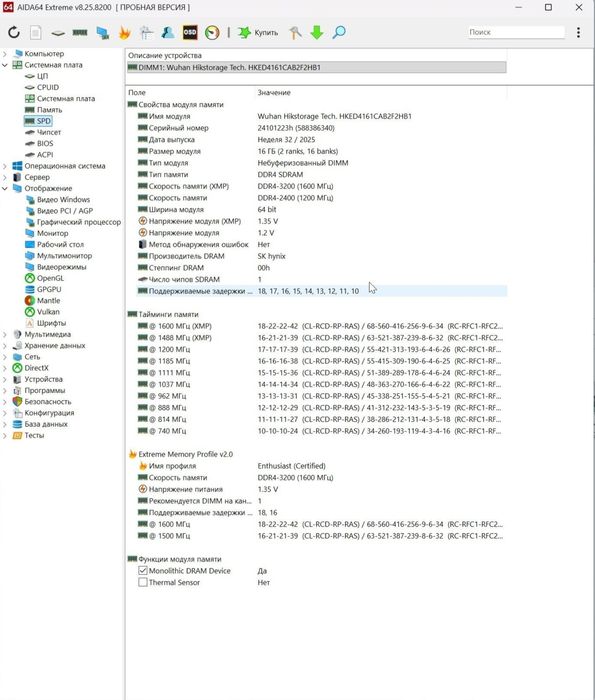The height and width of the screenshot is (700, 595).
Task: Click the magnifier search icon
Action: pos(339,32)
